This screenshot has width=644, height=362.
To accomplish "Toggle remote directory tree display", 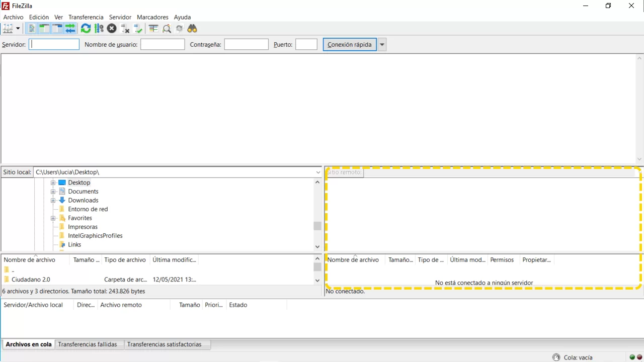I will click(57, 29).
